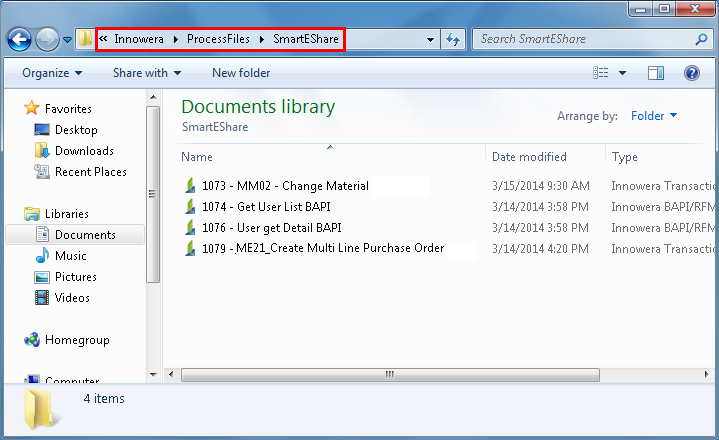Image resolution: width=719 pixels, height=440 pixels.
Task: Click the Homegroup icon in sidebar
Action: [32, 340]
